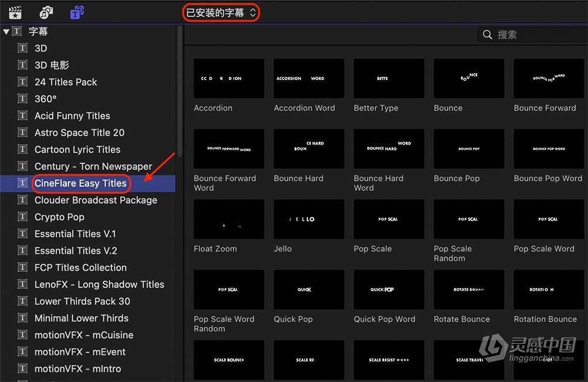Choose the Bounce Forward title thumbnail
Viewport: 588px width, 382px height.
click(549, 78)
